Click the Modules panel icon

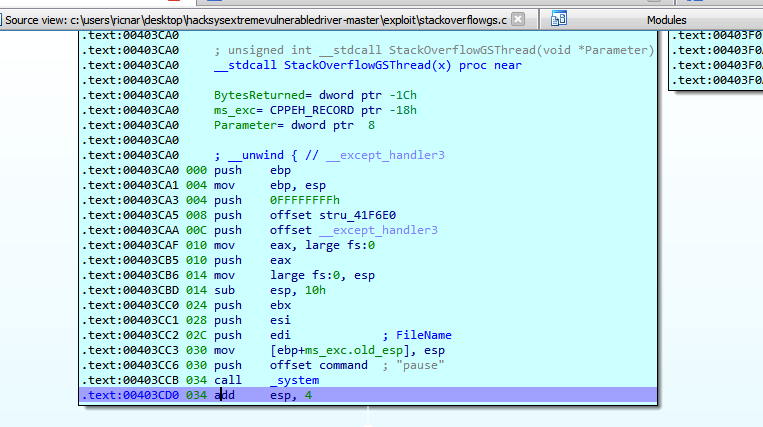(559, 19)
